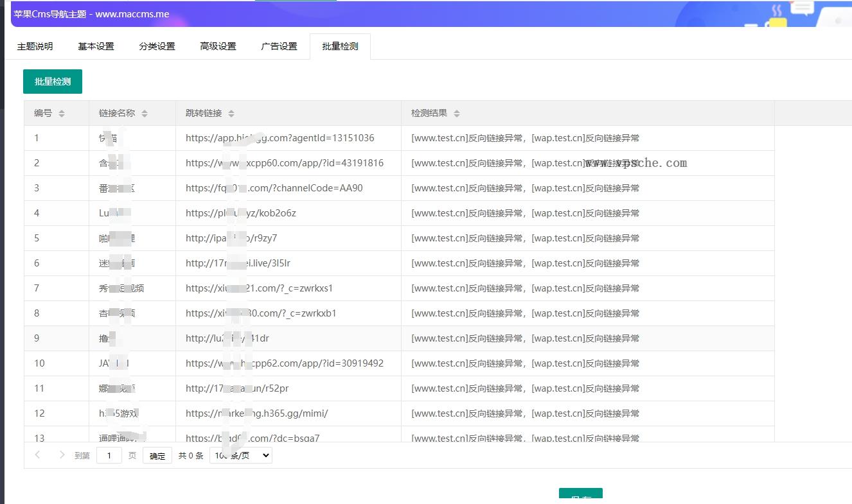Select link ending in r9zy7
This screenshot has width=852, height=504.
pos(231,238)
